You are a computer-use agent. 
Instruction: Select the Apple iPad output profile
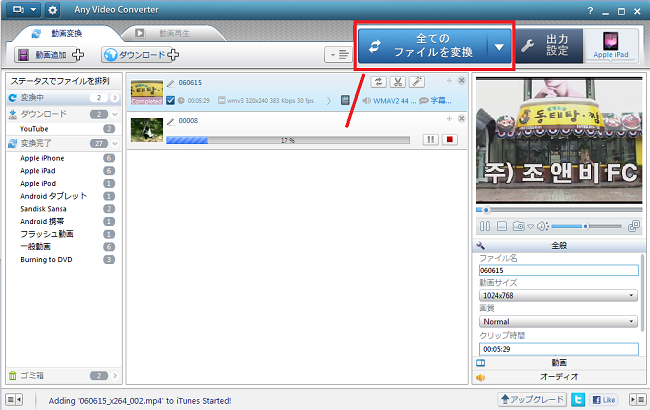611,46
